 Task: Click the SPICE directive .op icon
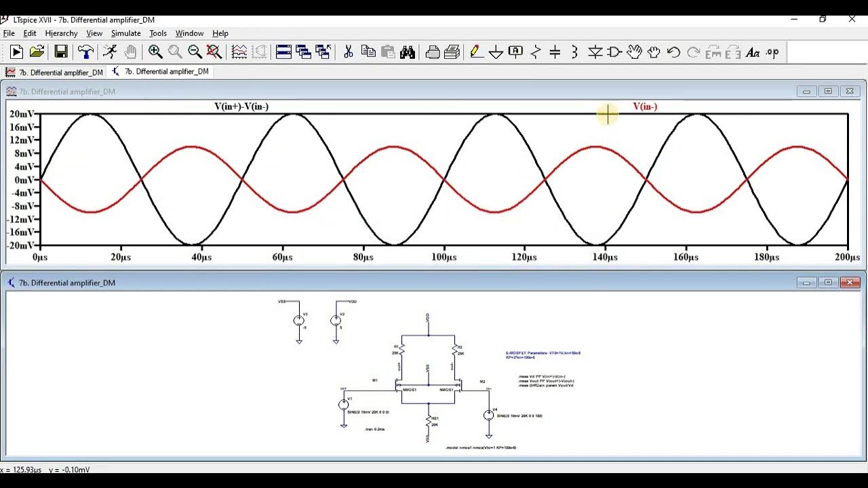tap(772, 52)
